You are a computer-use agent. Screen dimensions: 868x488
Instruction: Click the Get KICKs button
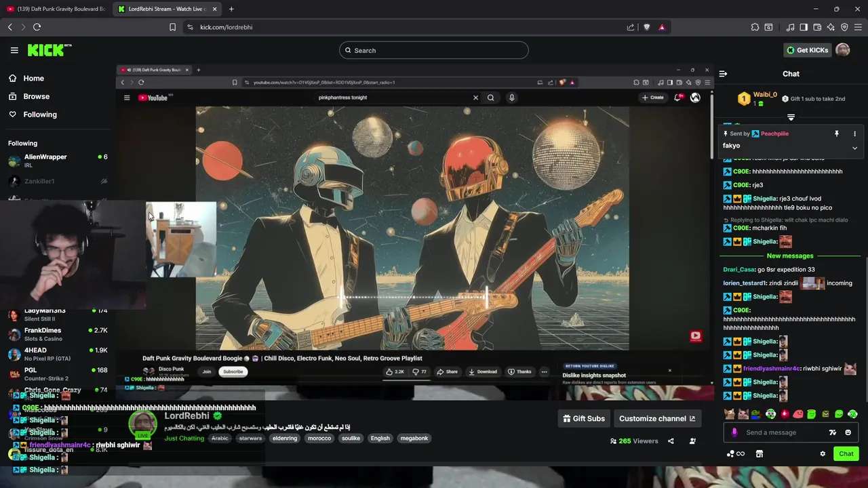coord(807,50)
